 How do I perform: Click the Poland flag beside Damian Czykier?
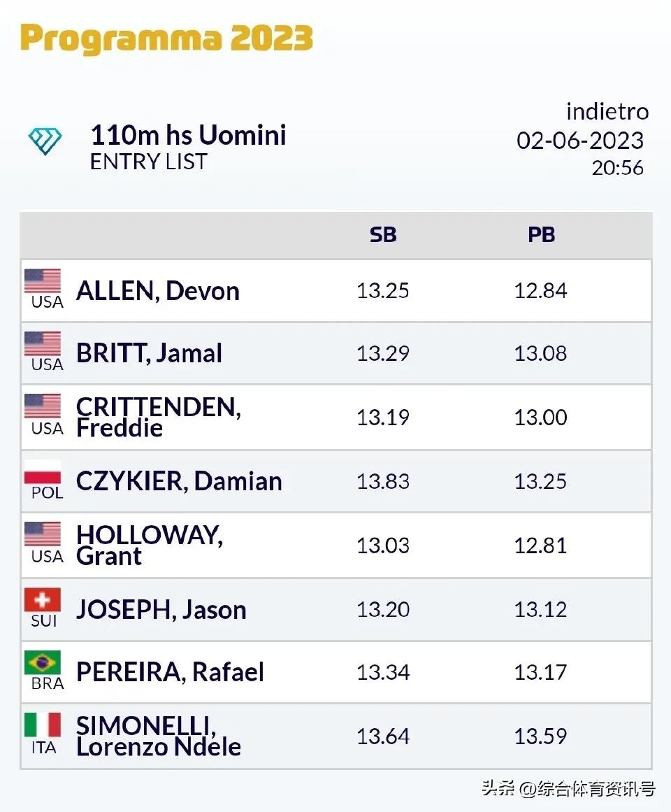[43, 472]
